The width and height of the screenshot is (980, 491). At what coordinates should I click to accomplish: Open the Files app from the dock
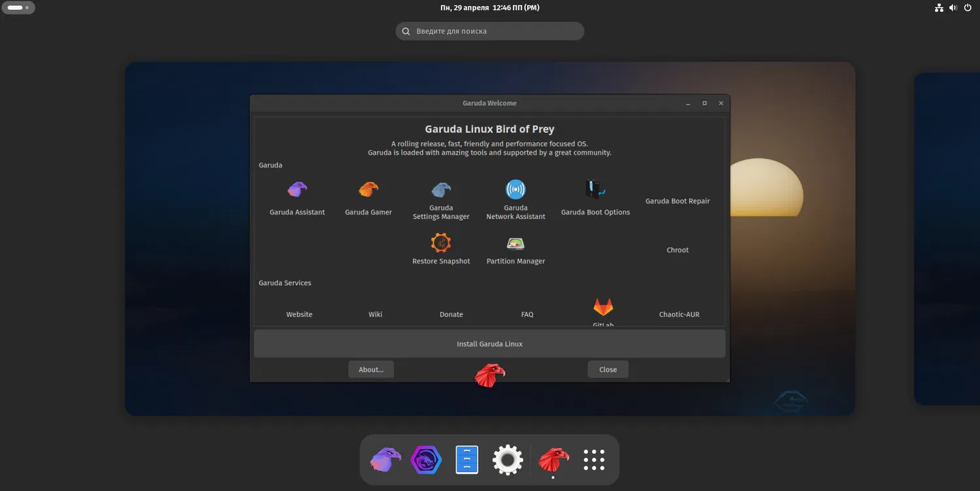click(x=466, y=460)
